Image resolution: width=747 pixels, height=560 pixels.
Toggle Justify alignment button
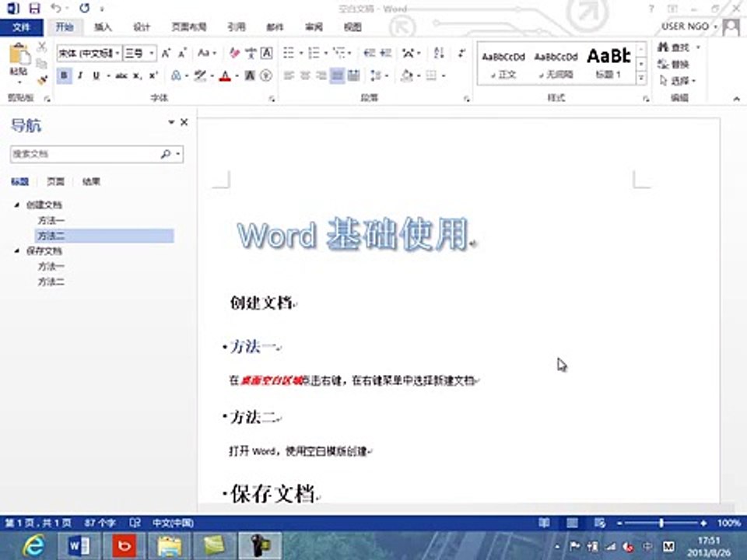(337, 75)
